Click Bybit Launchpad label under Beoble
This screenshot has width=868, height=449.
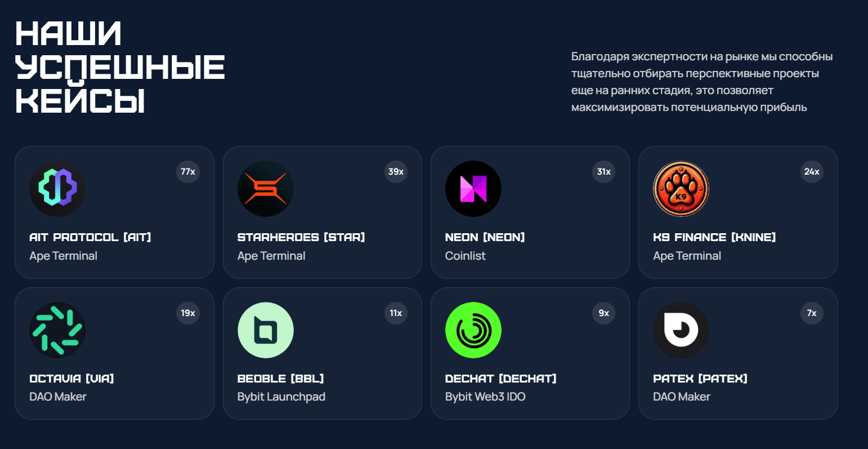pos(281,397)
